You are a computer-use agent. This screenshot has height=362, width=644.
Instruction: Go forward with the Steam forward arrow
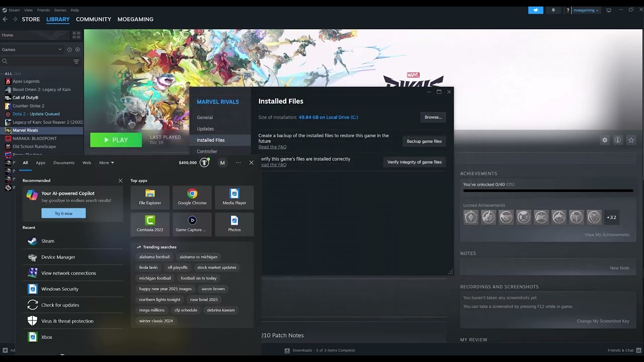tap(15, 19)
